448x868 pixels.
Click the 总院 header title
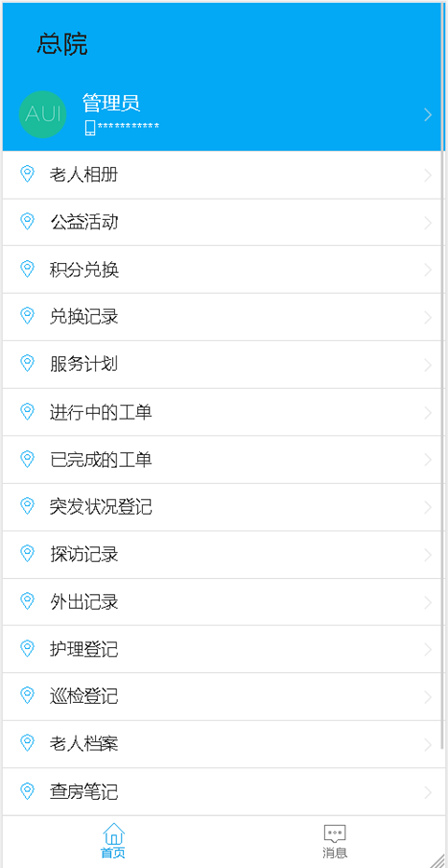click(63, 45)
